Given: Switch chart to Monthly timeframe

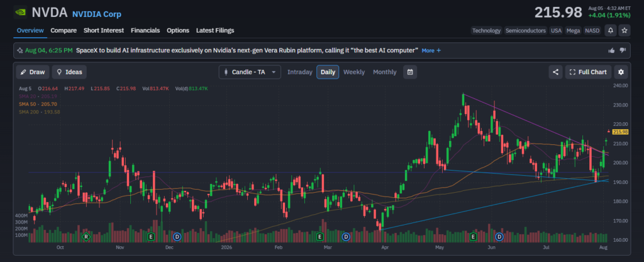Looking at the screenshot, I should (x=385, y=72).
